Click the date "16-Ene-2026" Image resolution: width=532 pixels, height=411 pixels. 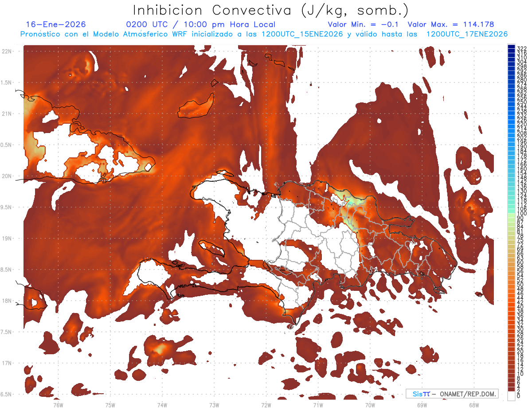click(x=56, y=25)
